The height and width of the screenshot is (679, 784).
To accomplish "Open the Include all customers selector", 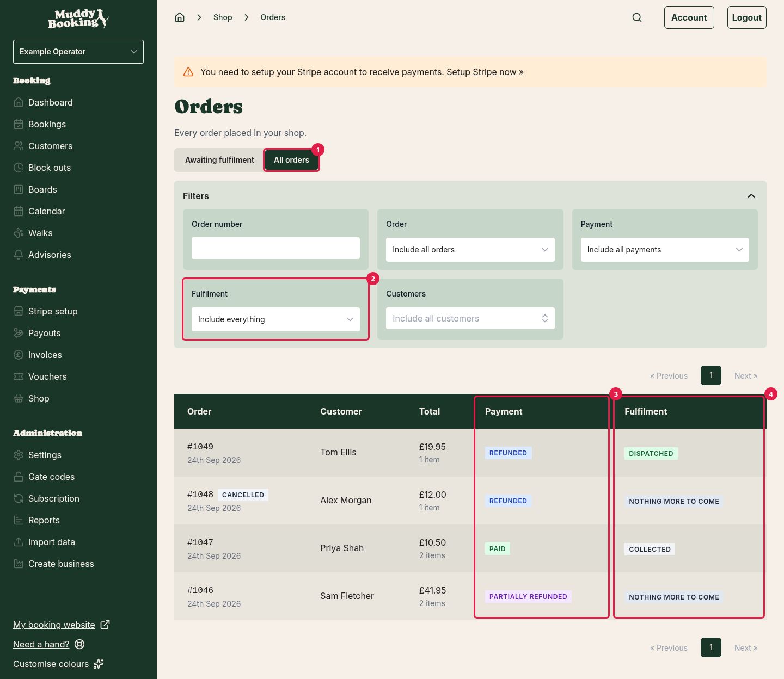I will click(x=470, y=318).
